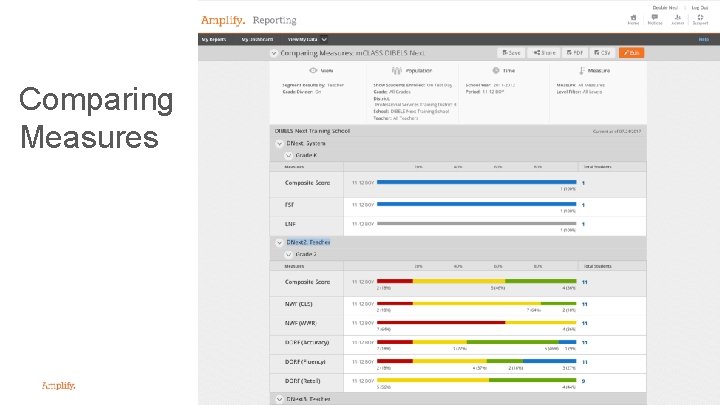Open the Support icon in the header

point(700,19)
